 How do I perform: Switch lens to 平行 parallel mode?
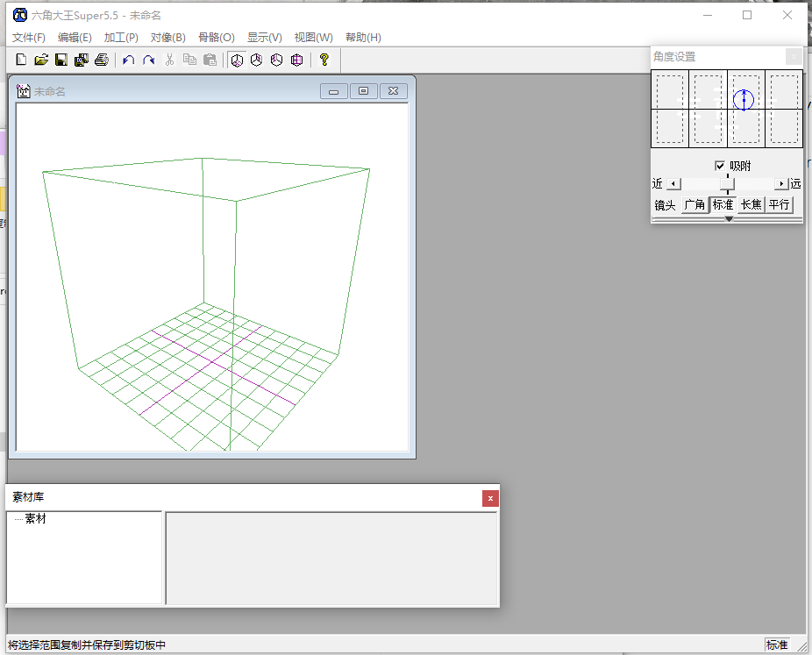pyautogui.click(x=779, y=205)
